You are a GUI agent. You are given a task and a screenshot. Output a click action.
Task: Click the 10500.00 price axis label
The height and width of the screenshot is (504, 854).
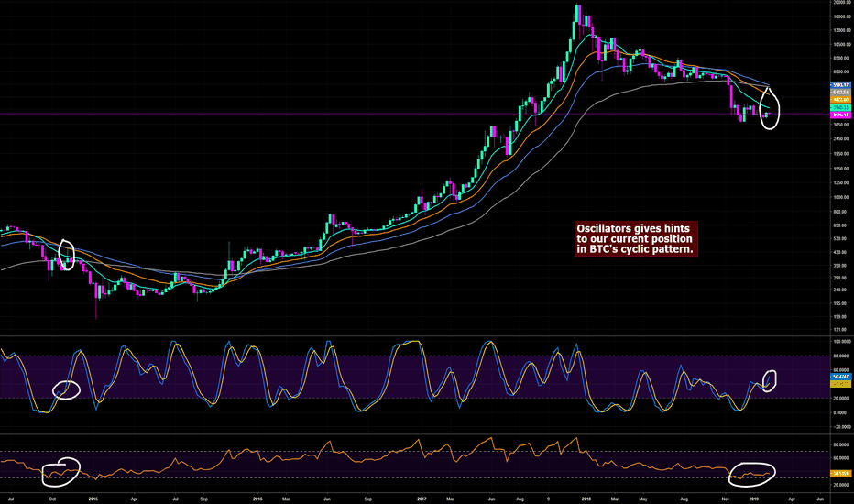pyautogui.click(x=842, y=45)
